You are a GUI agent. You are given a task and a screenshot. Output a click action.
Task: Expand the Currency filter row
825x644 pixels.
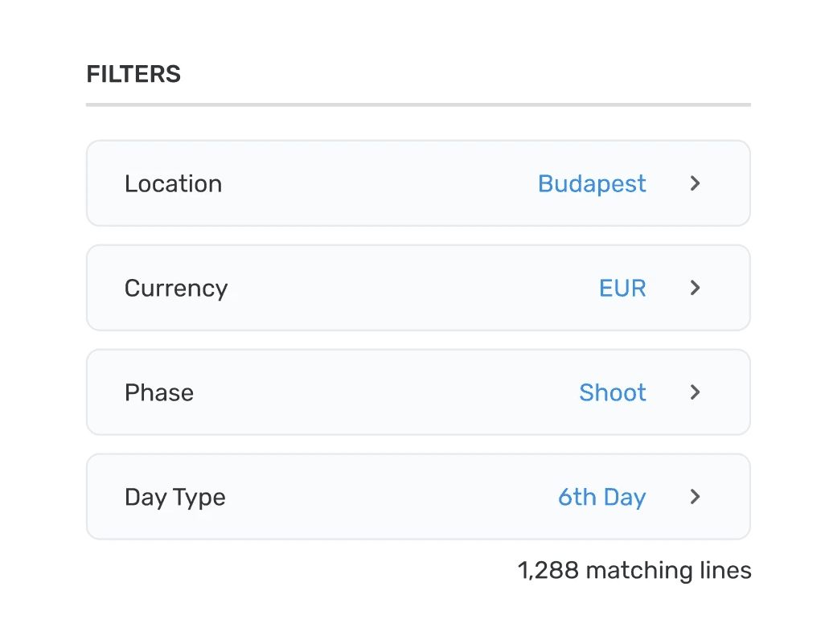[418, 288]
